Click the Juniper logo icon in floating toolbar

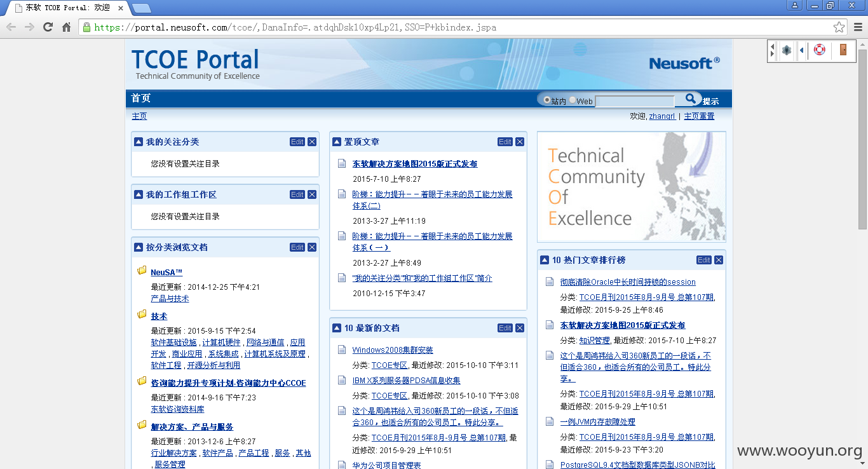click(x=787, y=50)
